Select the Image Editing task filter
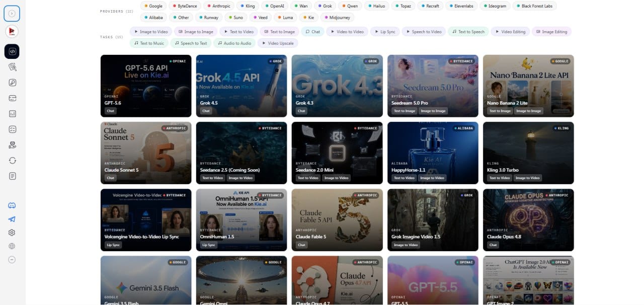Screen dimensions: 644x305 pos(551,32)
